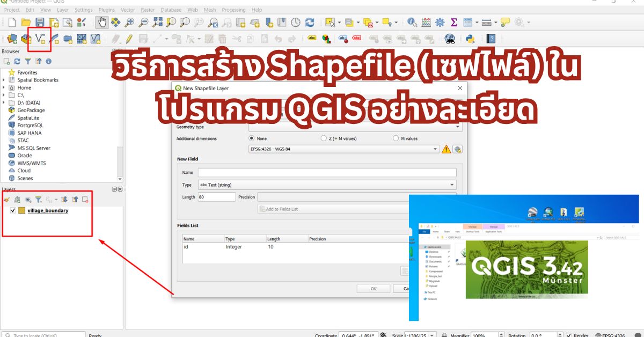Select the Identify Features tool
Image resolution: width=644 pixels, height=337 pixels.
pyautogui.click(x=412, y=23)
